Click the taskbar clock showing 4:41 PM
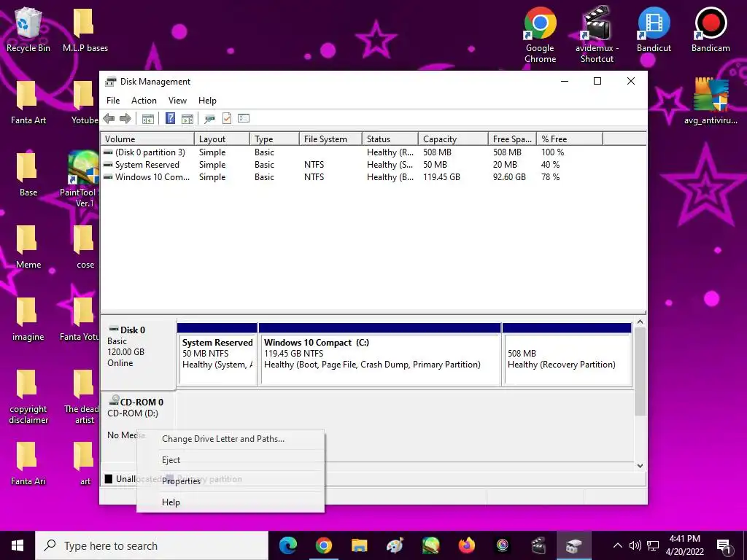The width and height of the screenshot is (747, 560). click(x=684, y=545)
